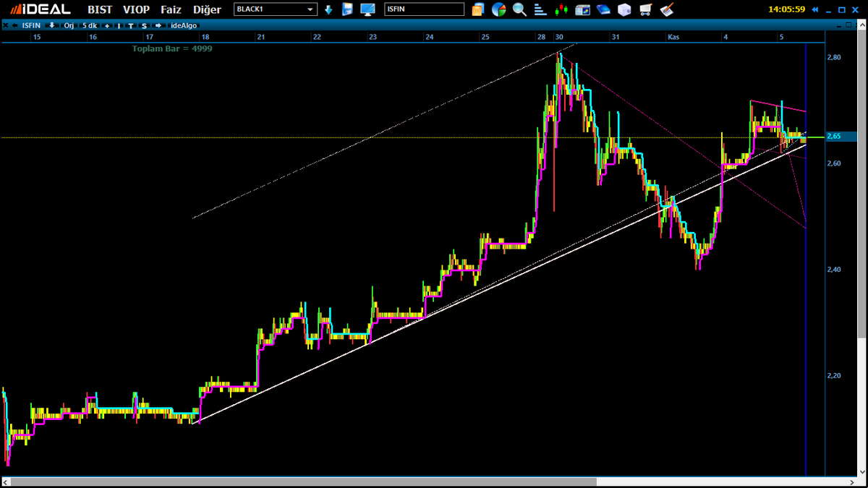Viewport: 868px width, 488px height.
Task: Click the Toplam Bar = 4999 text
Action: [x=172, y=48]
